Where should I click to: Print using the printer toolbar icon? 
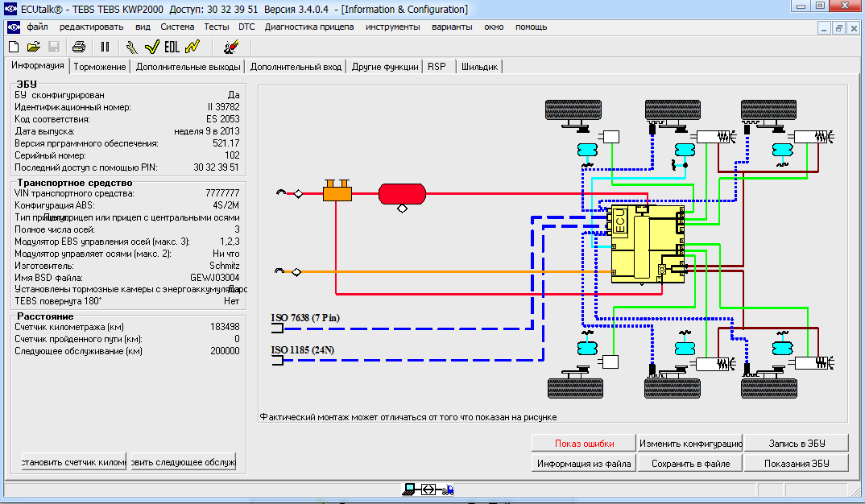point(79,47)
